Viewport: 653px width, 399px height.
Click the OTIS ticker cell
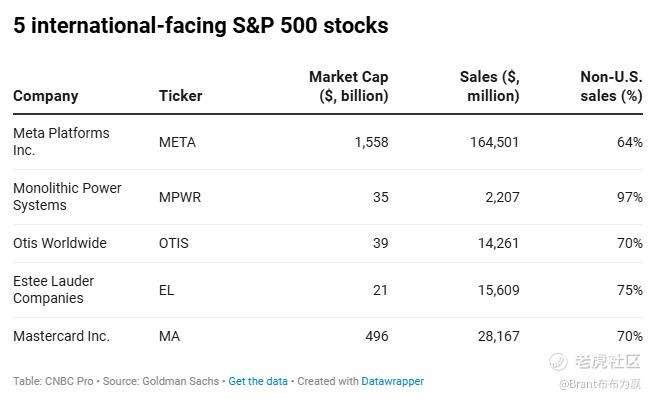174,243
